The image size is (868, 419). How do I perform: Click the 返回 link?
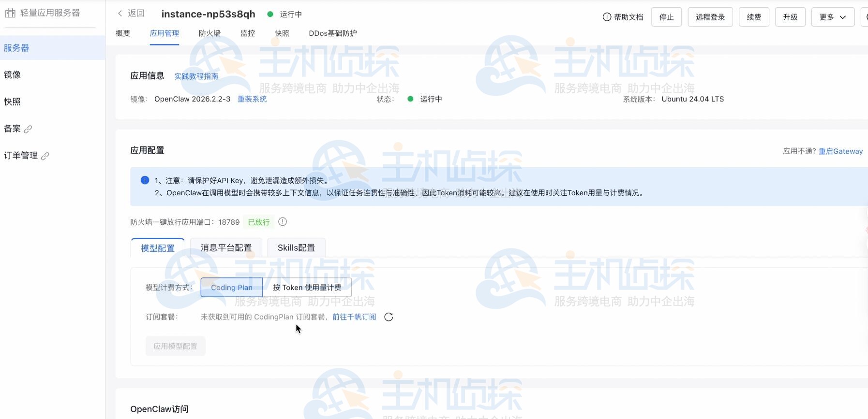click(x=136, y=13)
